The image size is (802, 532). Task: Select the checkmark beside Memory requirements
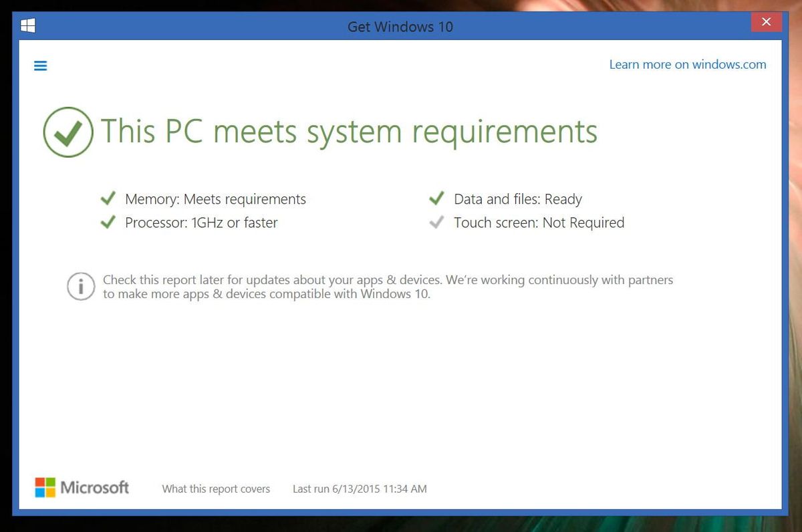tap(108, 198)
